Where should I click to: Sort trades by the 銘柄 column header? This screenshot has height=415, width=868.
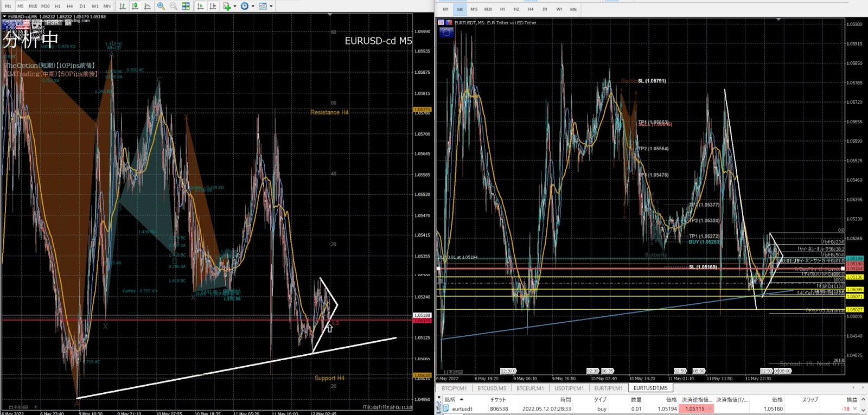point(450,400)
